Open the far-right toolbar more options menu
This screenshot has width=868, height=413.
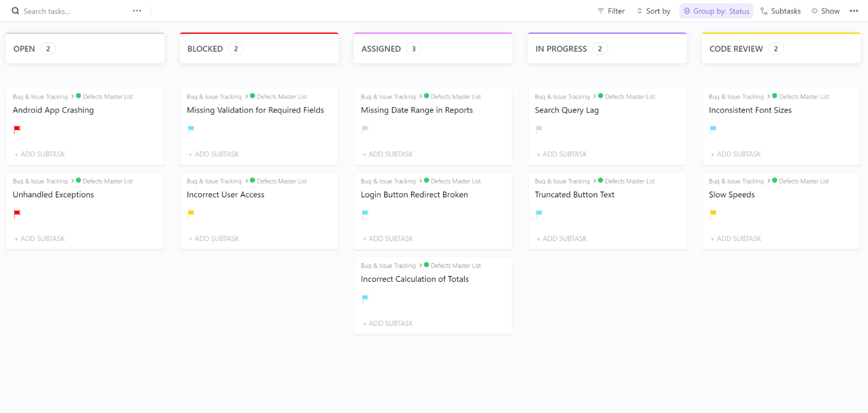(x=854, y=11)
